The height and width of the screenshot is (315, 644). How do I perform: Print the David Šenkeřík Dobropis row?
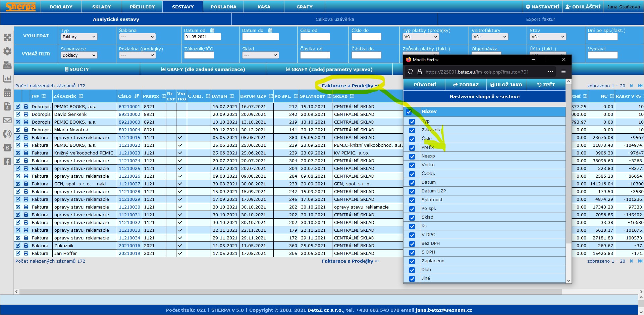pyautogui.click(x=26, y=115)
